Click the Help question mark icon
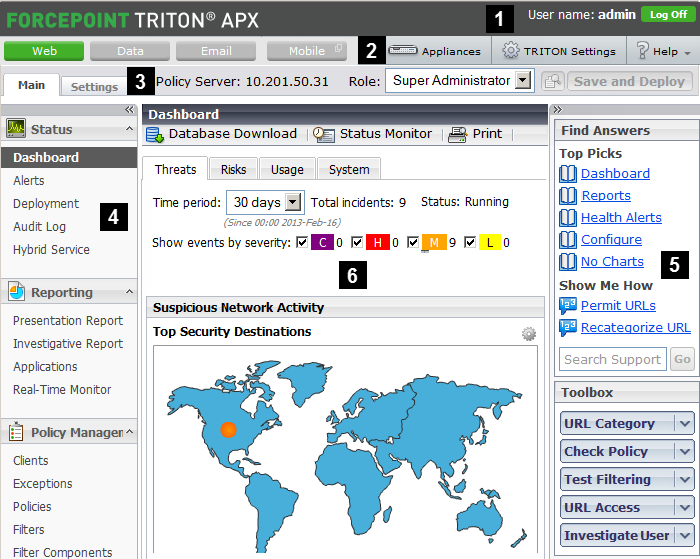 tap(642, 50)
